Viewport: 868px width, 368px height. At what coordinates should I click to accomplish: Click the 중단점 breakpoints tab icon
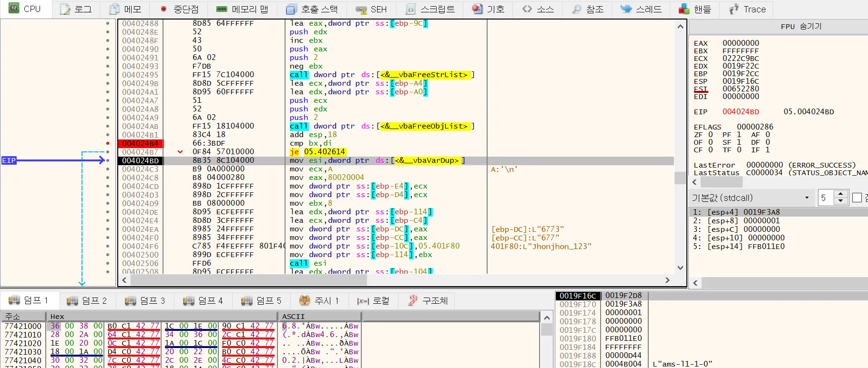pyautogui.click(x=163, y=9)
